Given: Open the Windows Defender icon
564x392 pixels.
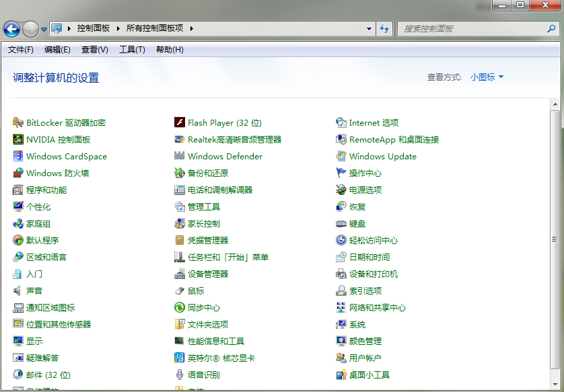Looking at the screenshot, I should 180,156.
